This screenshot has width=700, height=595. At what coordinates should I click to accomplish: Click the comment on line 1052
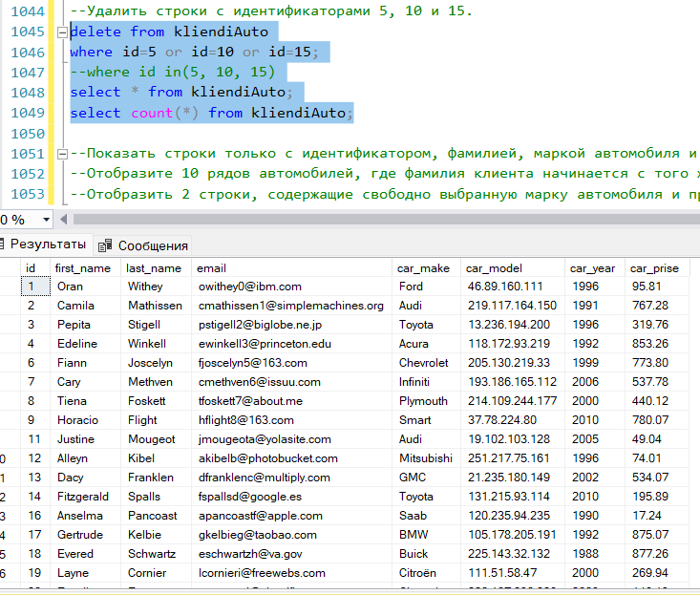385,174
